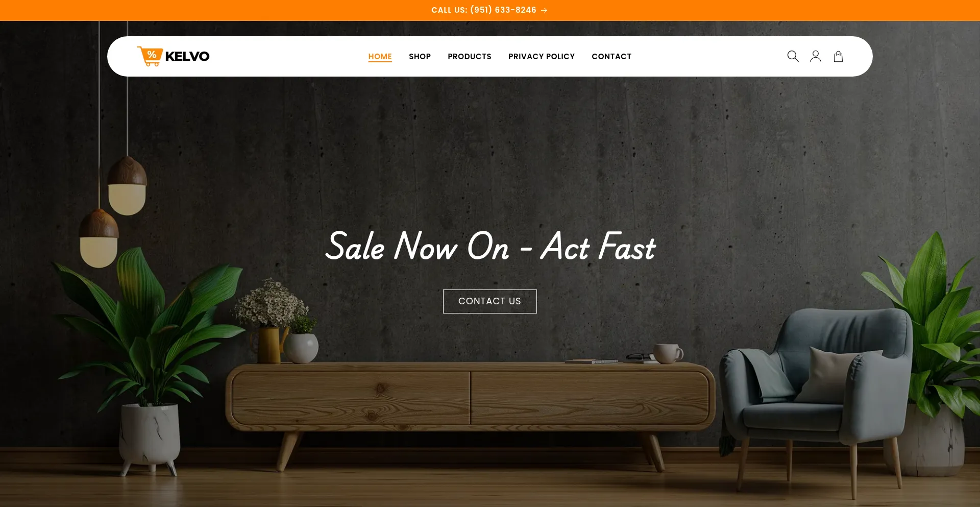
Task: Open the search magnifier icon
Action: [793, 56]
